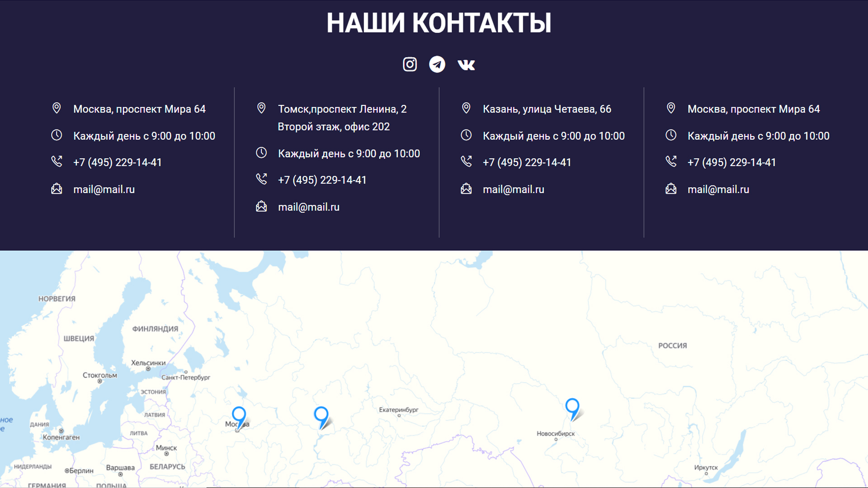Click the Казань, улица Четаева address
The width and height of the screenshot is (868, 488).
(547, 109)
